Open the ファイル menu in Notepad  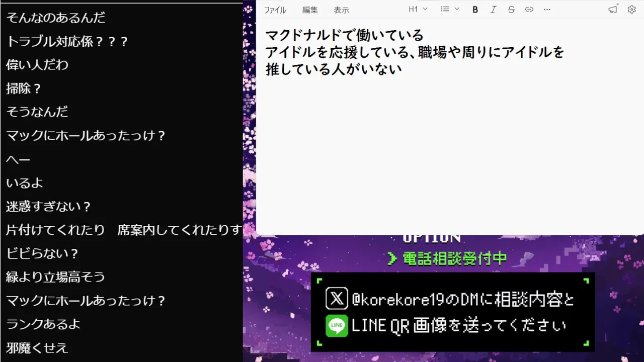[x=275, y=10]
